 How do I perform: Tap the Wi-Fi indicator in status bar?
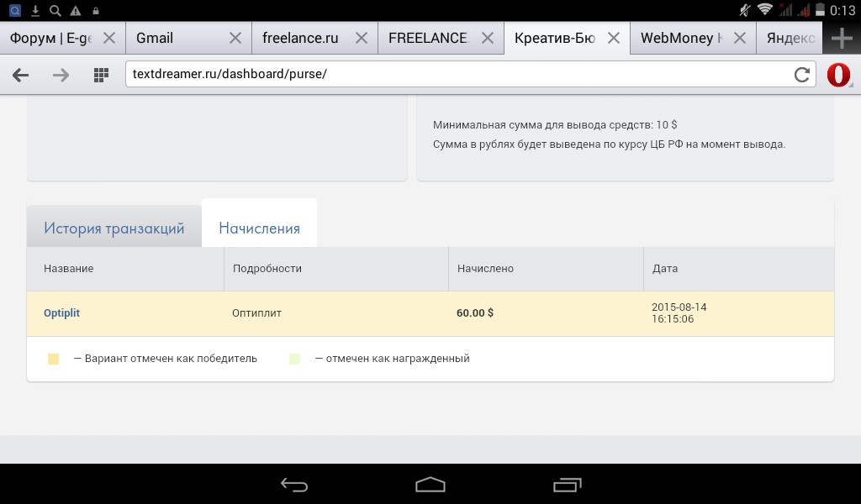[x=764, y=9]
